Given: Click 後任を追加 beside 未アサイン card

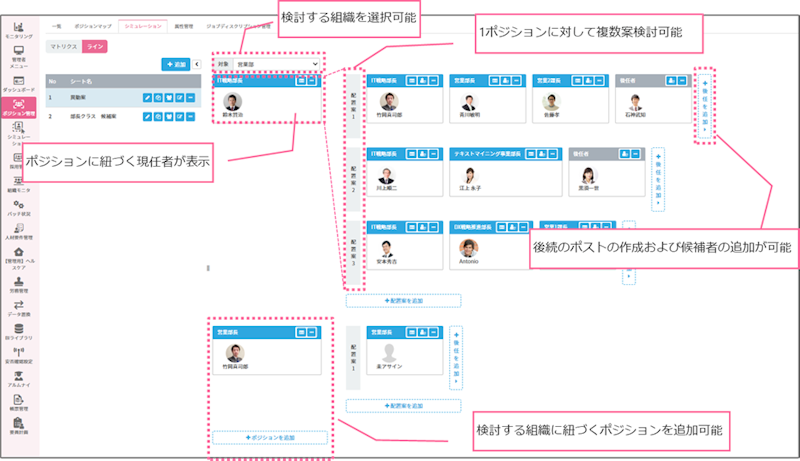Looking at the screenshot, I should [x=456, y=358].
